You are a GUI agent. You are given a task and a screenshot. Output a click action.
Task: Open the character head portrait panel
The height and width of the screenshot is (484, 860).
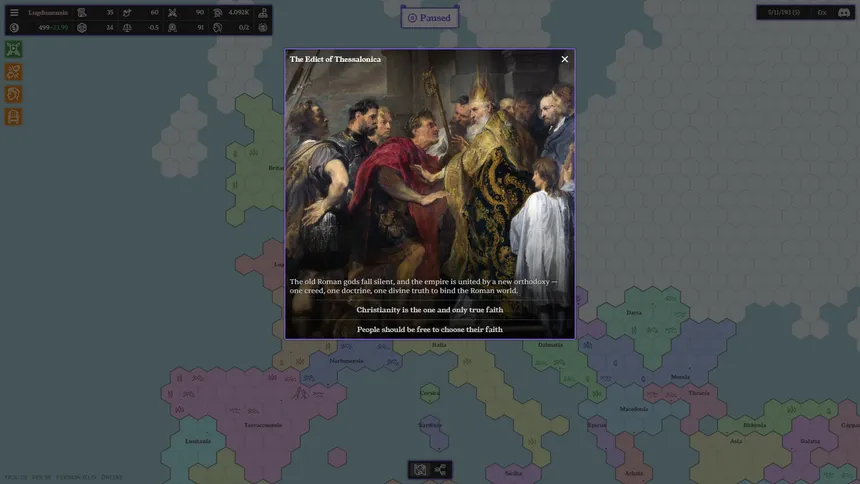(14, 94)
